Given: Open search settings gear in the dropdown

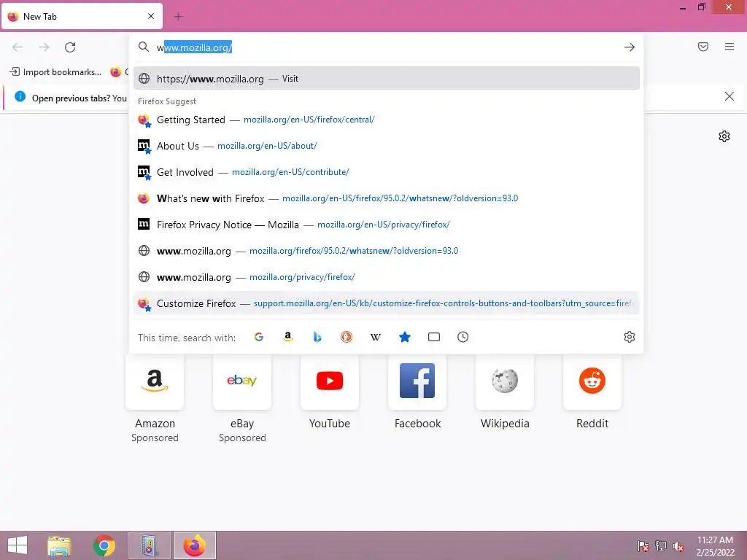Looking at the screenshot, I should pos(630,337).
